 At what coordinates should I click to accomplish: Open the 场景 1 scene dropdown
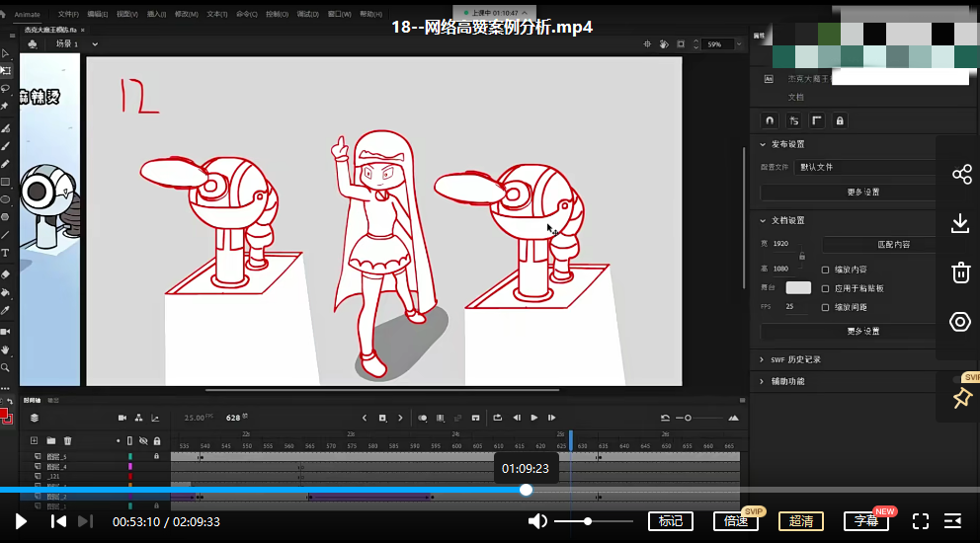(95, 44)
